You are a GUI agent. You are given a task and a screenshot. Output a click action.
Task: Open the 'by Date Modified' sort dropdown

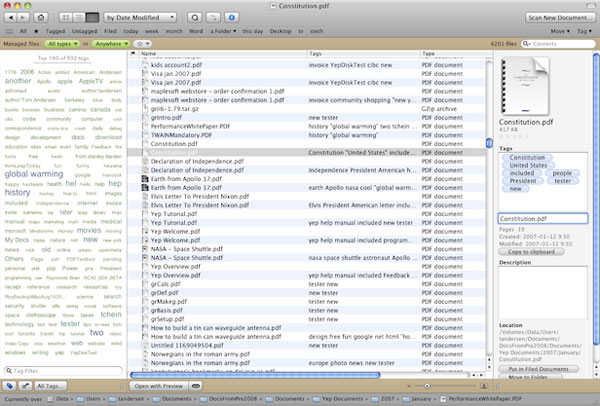click(x=139, y=18)
